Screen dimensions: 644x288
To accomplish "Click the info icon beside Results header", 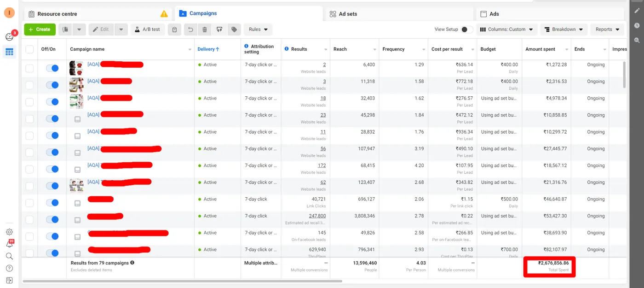I will coord(287,49).
